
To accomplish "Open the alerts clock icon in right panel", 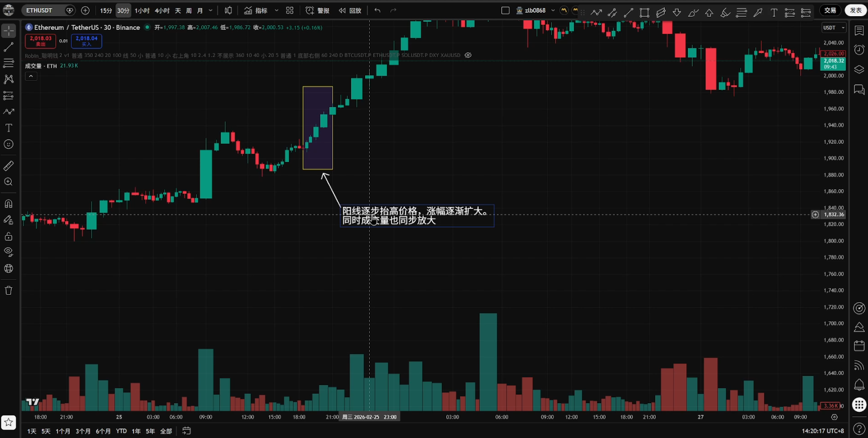I will pyautogui.click(x=859, y=49).
